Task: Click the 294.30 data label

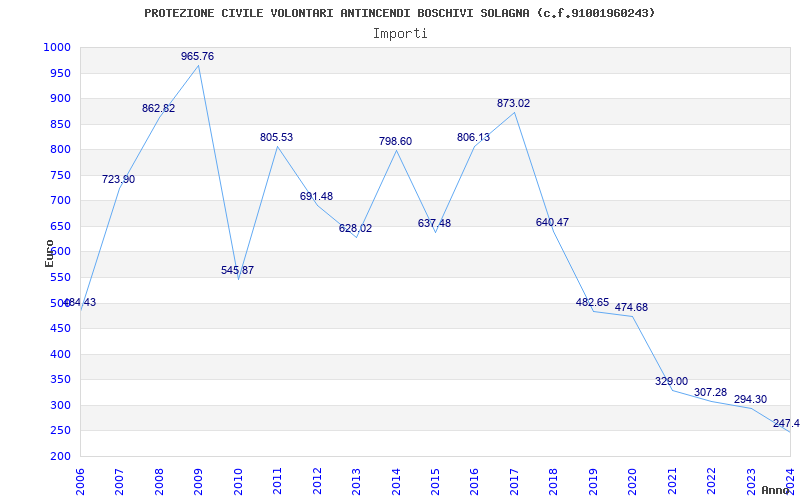Action: (751, 399)
